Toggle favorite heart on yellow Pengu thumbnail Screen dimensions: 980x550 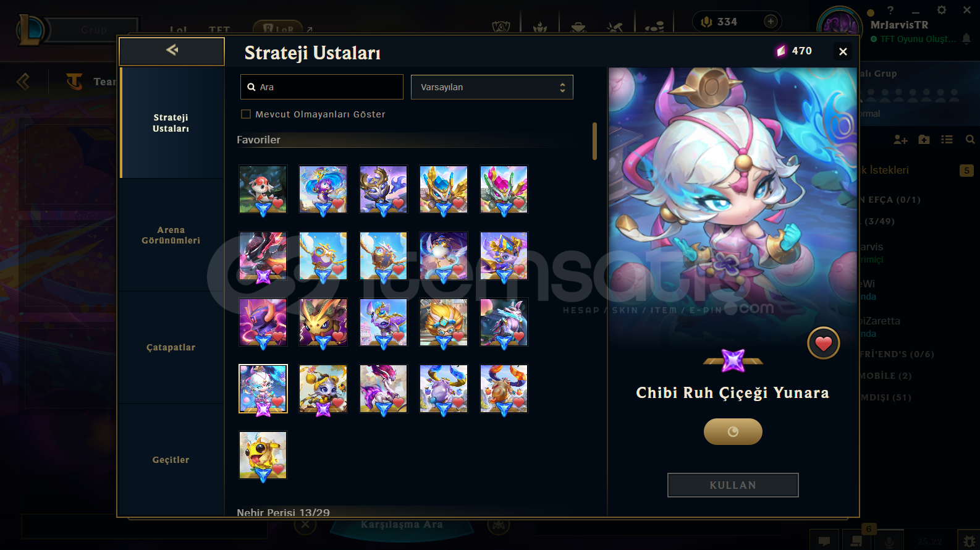click(279, 470)
